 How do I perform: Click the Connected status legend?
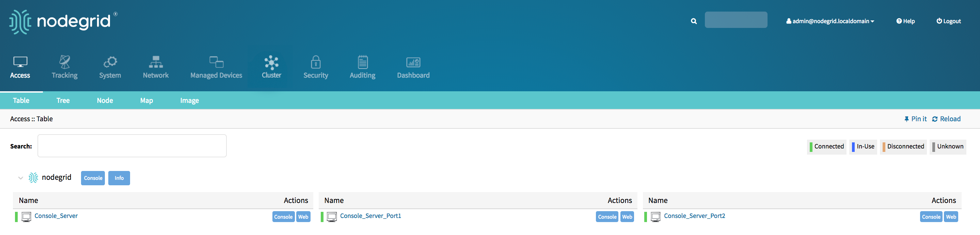(826, 147)
